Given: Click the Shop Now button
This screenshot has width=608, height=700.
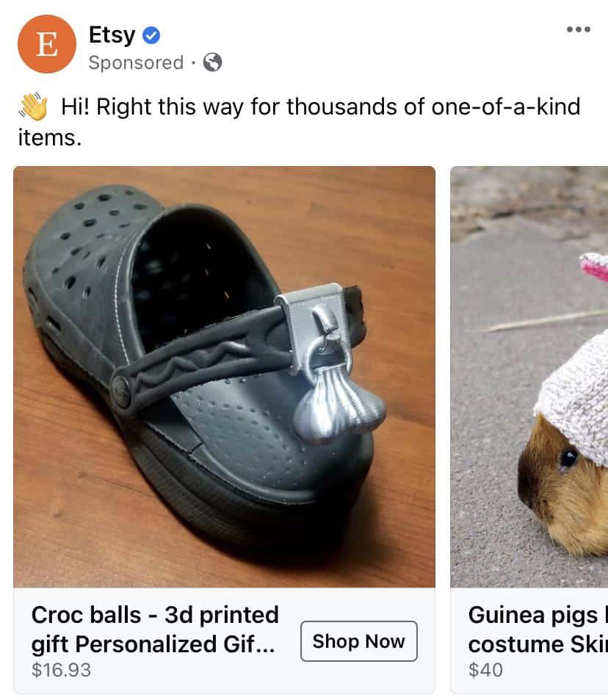Looking at the screenshot, I should pyautogui.click(x=359, y=641).
